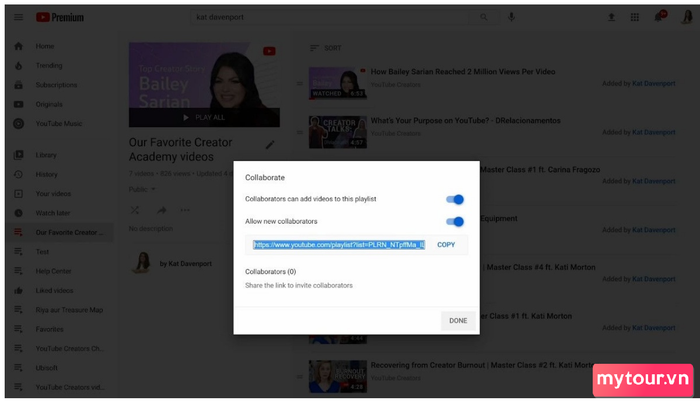Click the Your videos icon

click(18, 194)
